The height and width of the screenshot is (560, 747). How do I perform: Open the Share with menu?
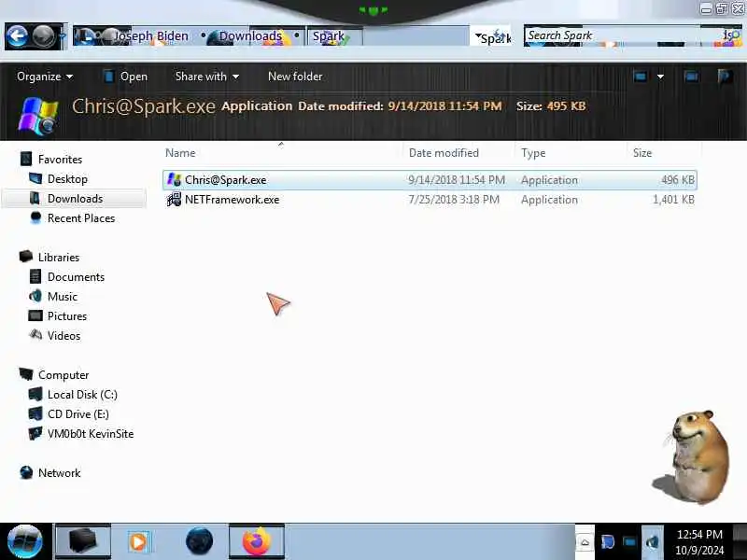point(206,77)
